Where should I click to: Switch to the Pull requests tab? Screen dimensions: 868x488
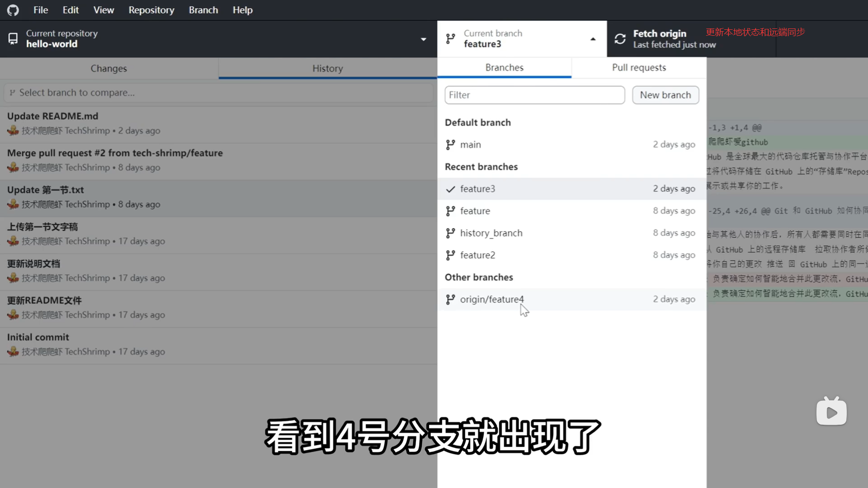click(639, 68)
